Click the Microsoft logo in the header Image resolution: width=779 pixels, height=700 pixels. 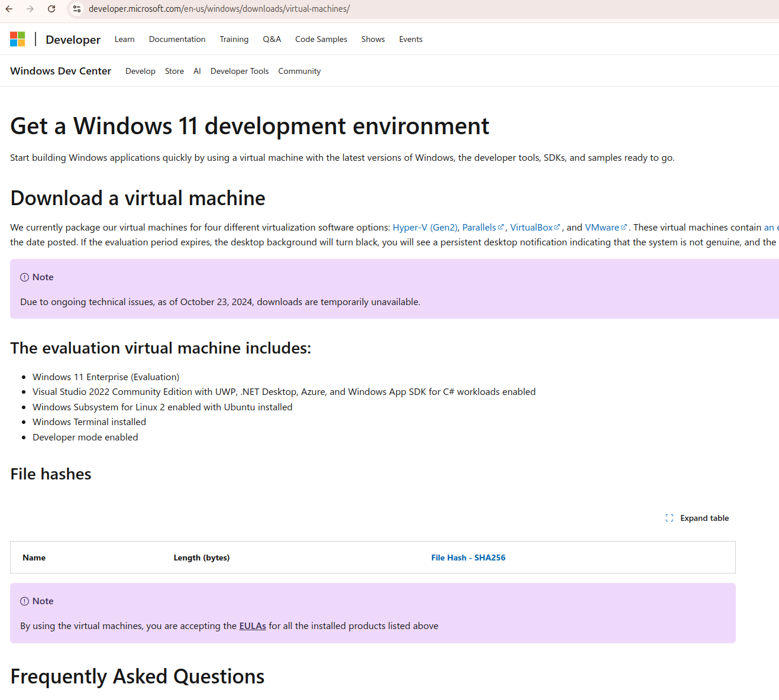18,39
